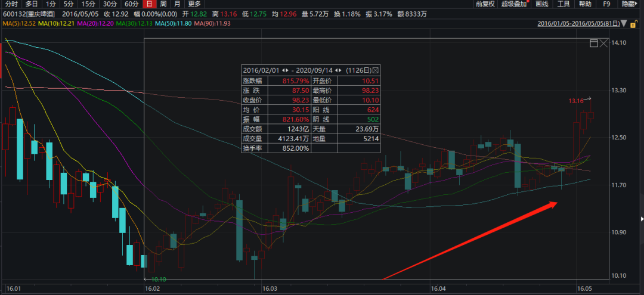Image resolution: width=644 pixels, height=295 pixels.
Task: Close the interval statistics popup
Action: (376, 70)
